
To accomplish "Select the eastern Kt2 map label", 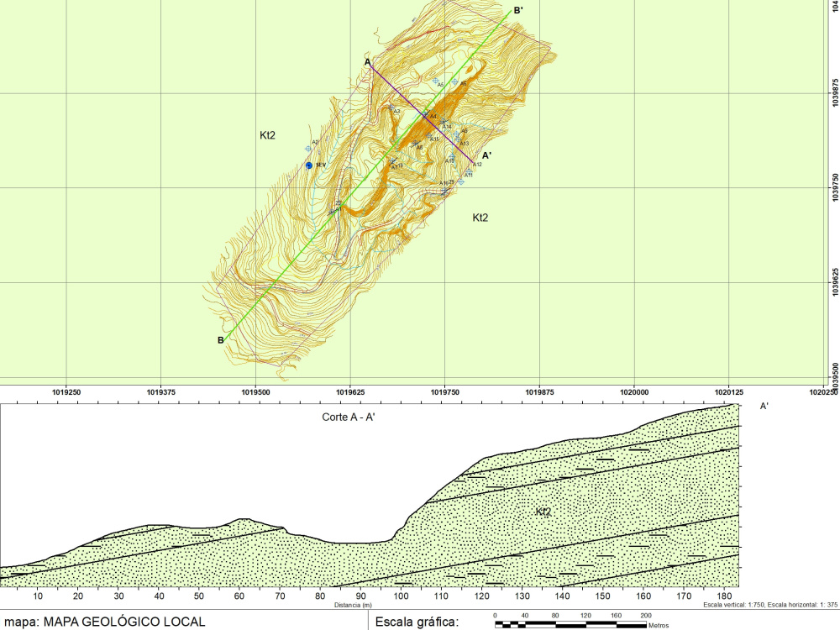I will 480,217.
